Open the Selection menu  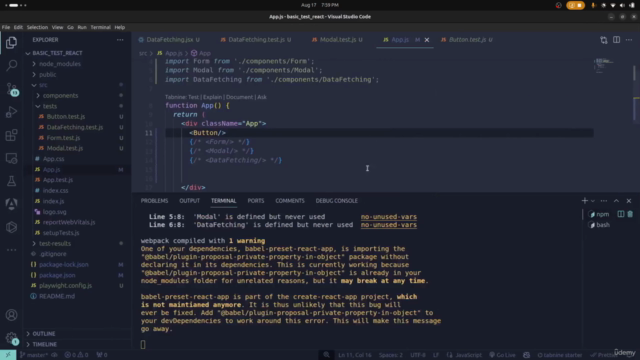click(x=37, y=27)
